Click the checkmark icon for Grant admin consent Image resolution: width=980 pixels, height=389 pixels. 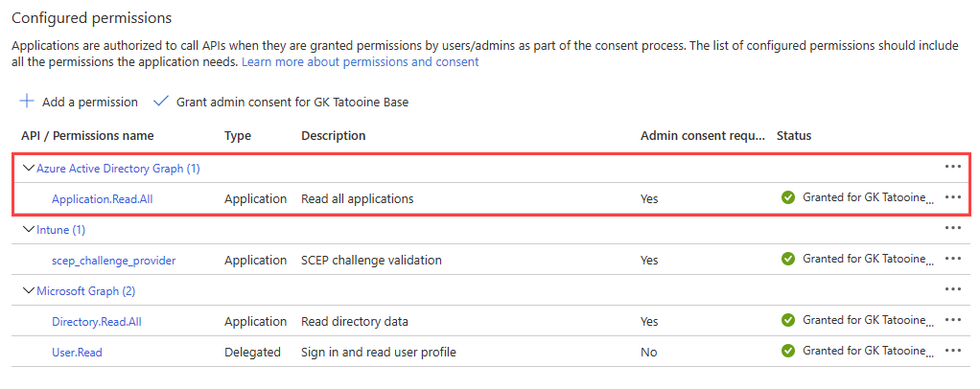(160, 102)
